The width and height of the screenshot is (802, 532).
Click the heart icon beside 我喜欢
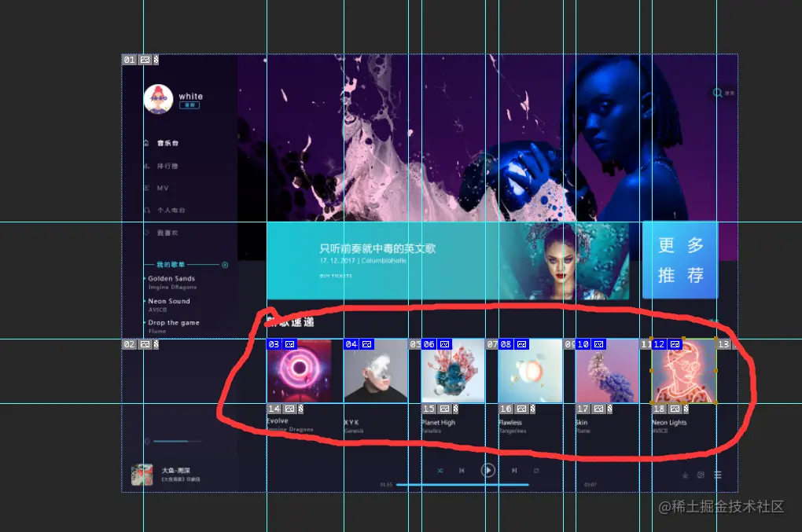pos(146,233)
